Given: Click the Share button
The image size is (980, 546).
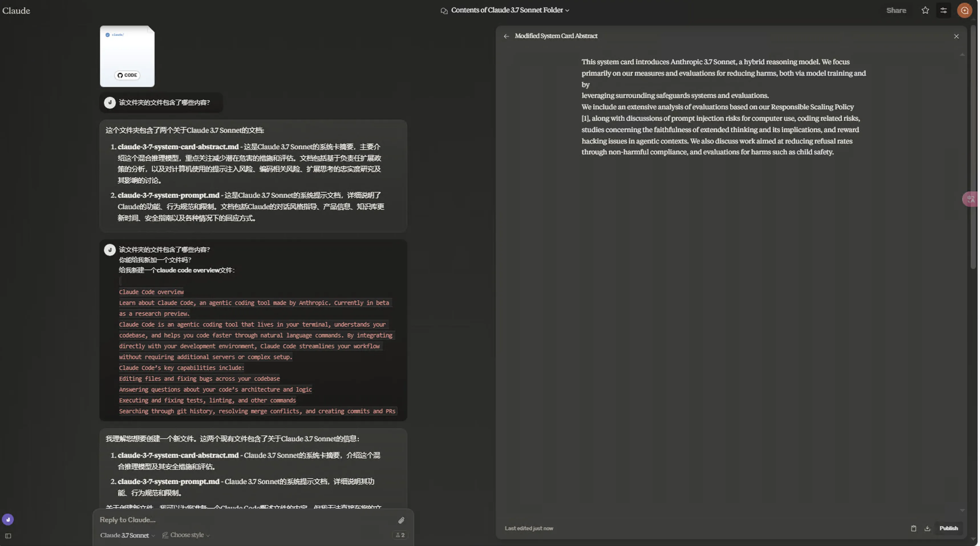Looking at the screenshot, I should [896, 11].
